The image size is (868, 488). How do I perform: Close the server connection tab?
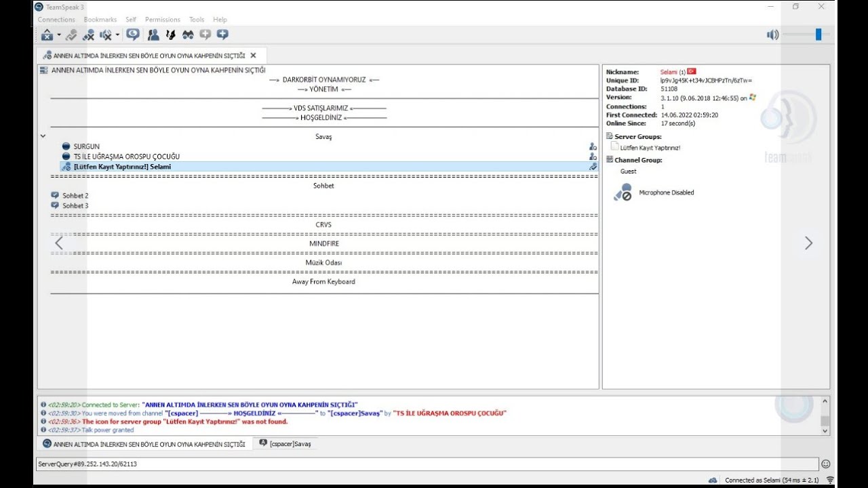click(x=254, y=56)
